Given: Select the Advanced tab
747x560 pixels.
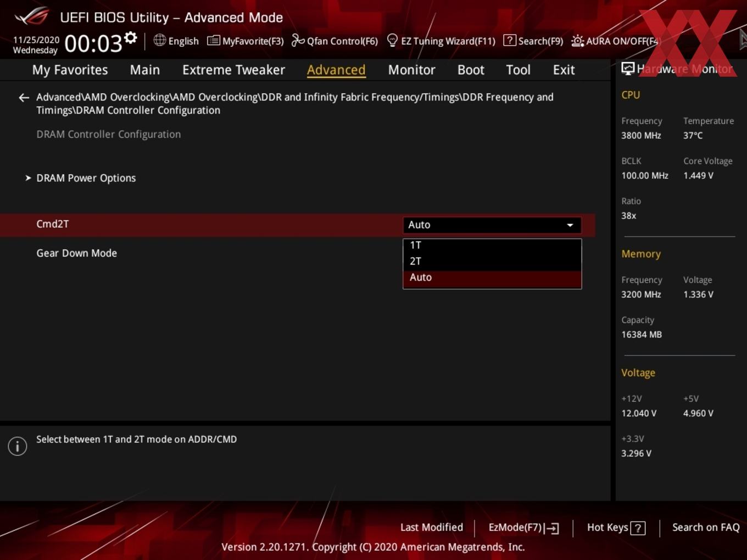Looking at the screenshot, I should pyautogui.click(x=336, y=70).
